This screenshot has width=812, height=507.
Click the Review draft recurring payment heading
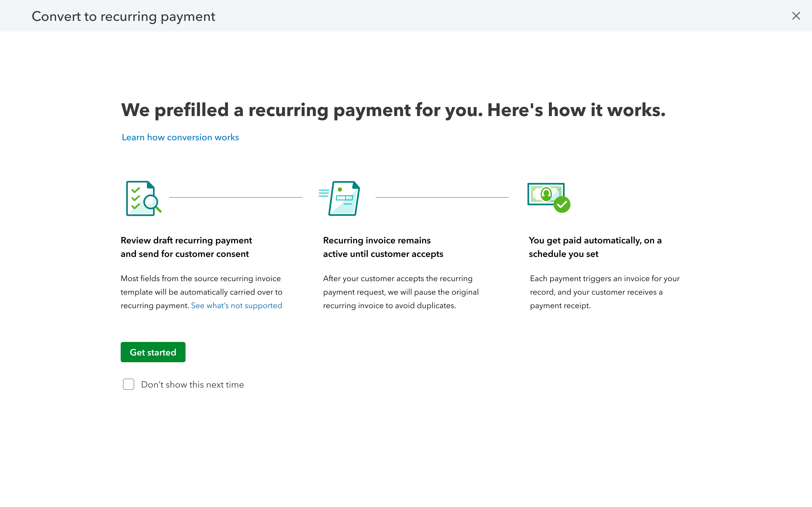coord(186,247)
